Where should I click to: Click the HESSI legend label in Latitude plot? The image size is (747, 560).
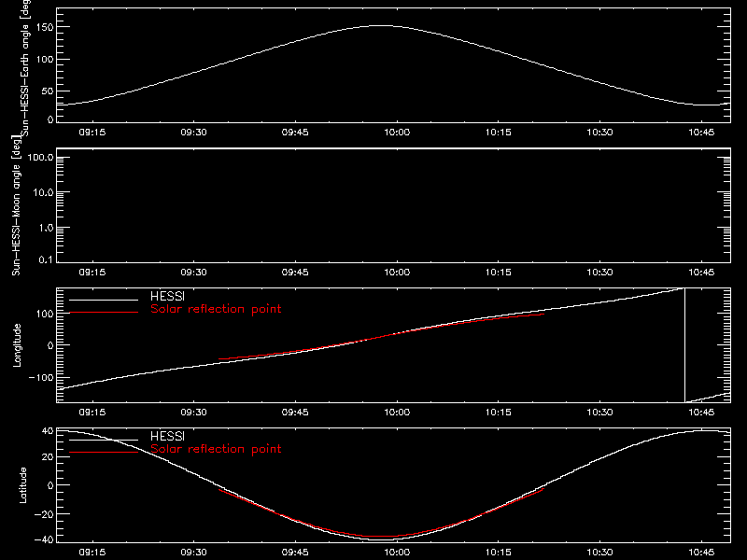(x=167, y=436)
